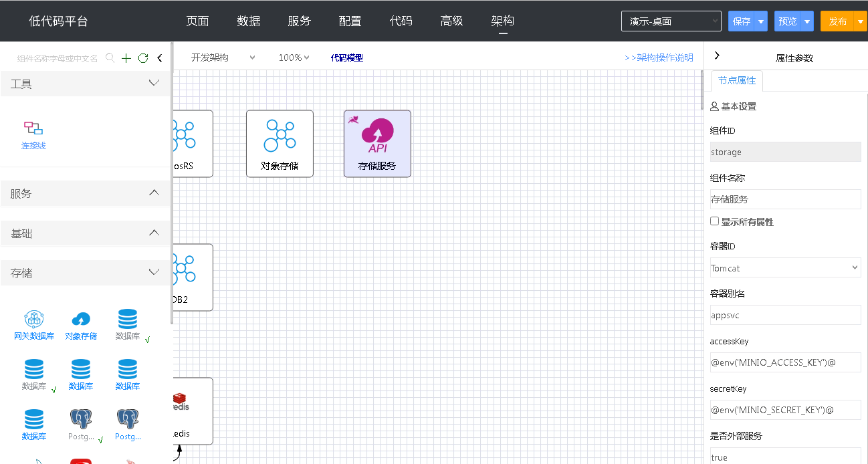This screenshot has height=464, width=868.
Task: Switch to 节点属性 tab
Action: [x=737, y=81]
